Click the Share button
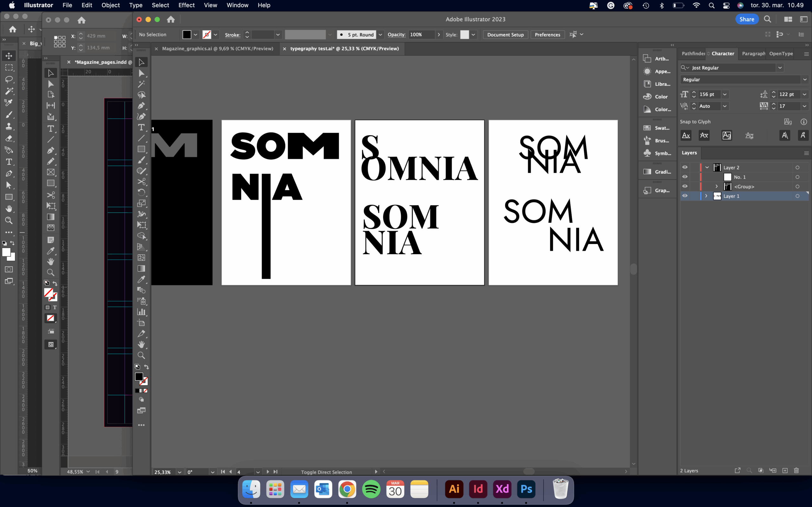The image size is (812, 507). pos(747,19)
